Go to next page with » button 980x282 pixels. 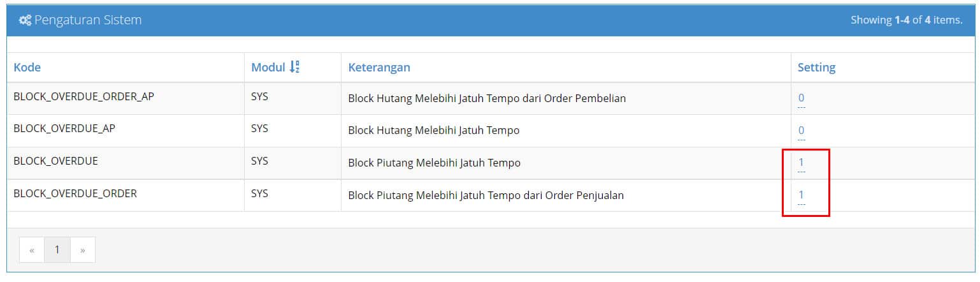pos(83,250)
